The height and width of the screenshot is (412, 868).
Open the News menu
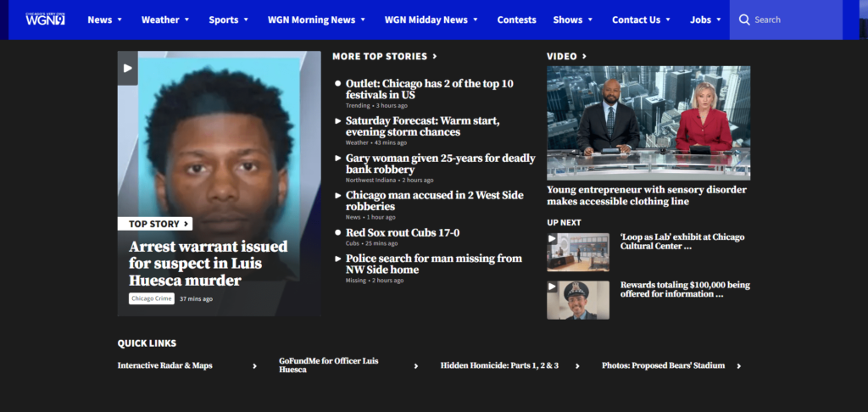click(x=100, y=20)
